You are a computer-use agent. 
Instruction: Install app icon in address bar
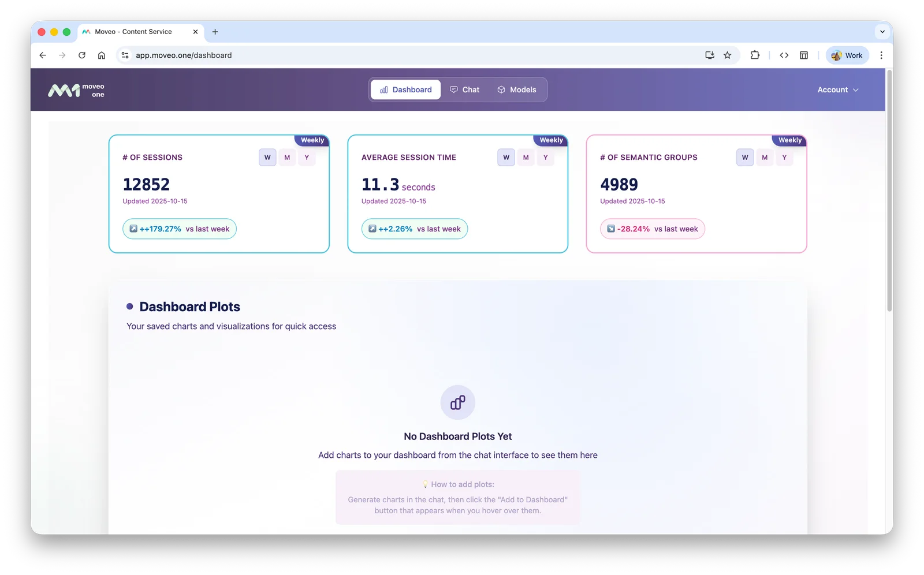710,55
